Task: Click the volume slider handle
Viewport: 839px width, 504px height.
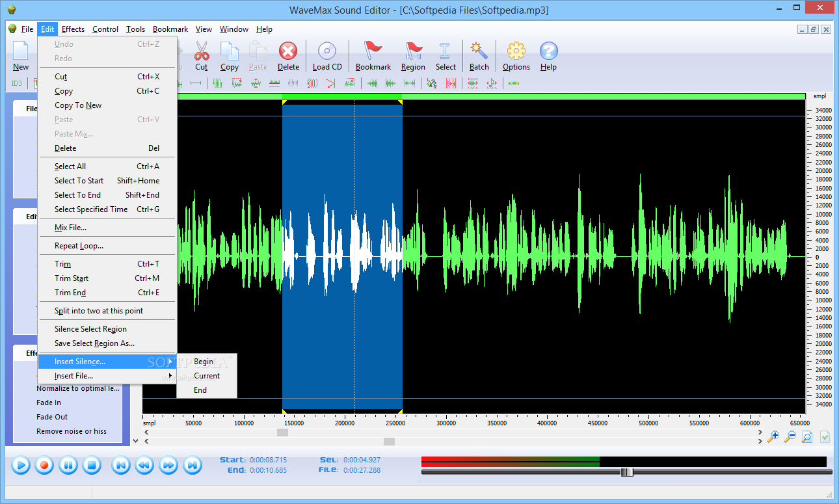Action: coord(626,472)
